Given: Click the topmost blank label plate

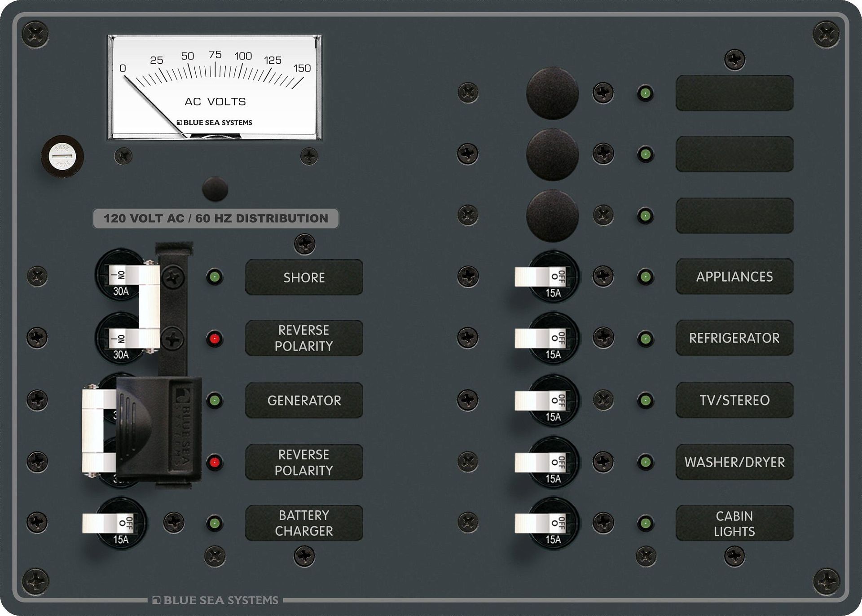Looking at the screenshot, I should (734, 93).
